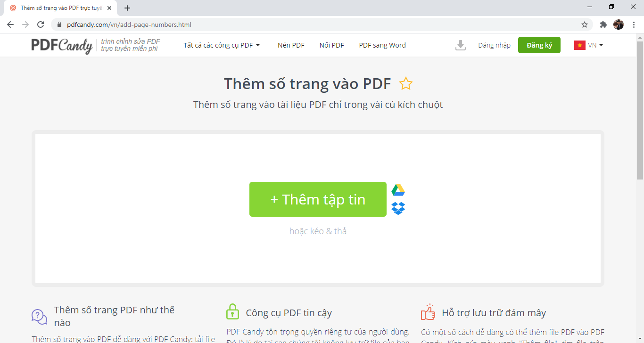This screenshot has width=644, height=343.
Task: Minimize the Chrome window
Action: pyautogui.click(x=590, y=7)
